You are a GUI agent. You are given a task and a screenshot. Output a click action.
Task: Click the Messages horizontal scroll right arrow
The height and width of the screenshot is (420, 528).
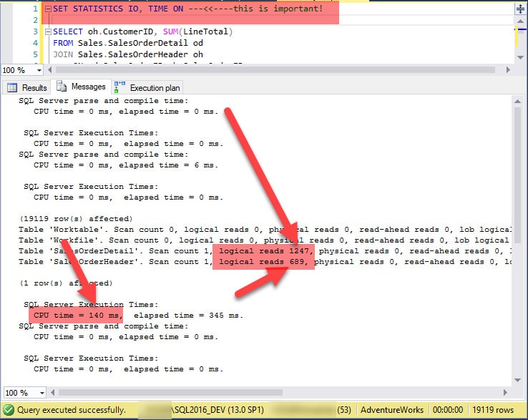coord(505,392)
